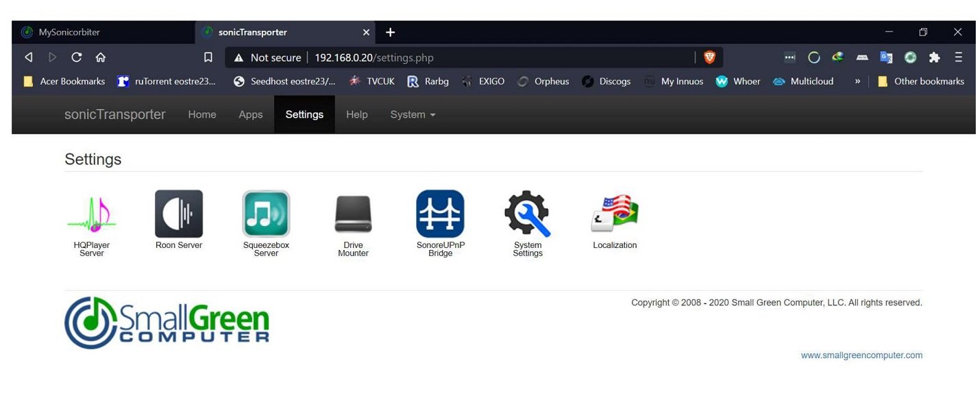Click the Brave Shields lion icon

point(709,58)
